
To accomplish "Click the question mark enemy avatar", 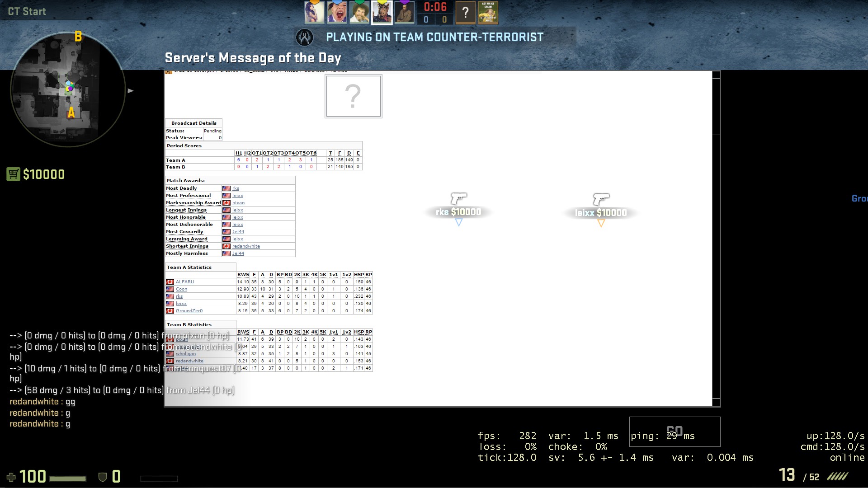I will coord(465,12).
